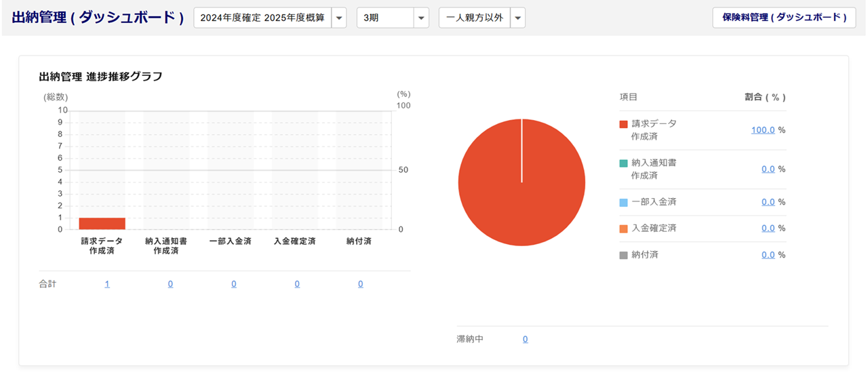868x375 pixels.
Task: Click orange 入金確定済 legend swatch
Action: (623, 229)
